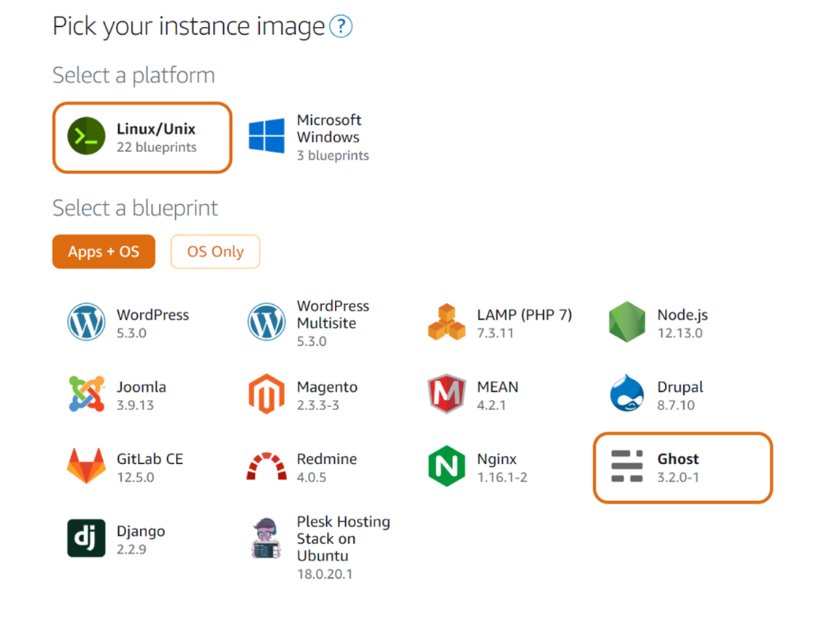840x635 pixels.
Task: Select the Joomla logo icon
Action: [86, 394]
